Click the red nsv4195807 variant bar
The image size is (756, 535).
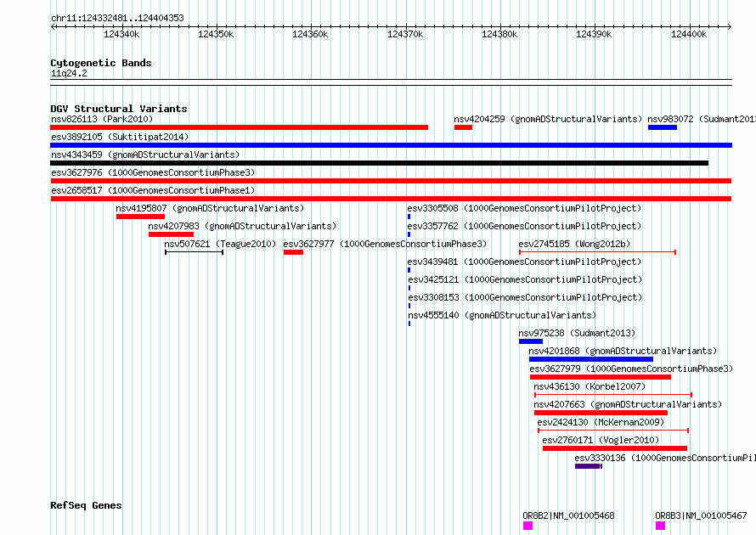[140, 217]
